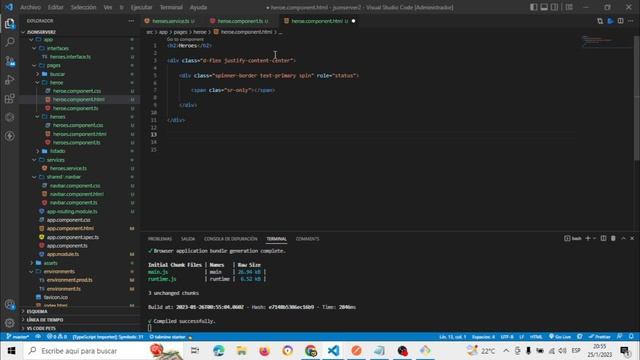The width and height of the screenshot is (640, 360).
Task: Click UTF-8 encoding in status bar
Action: coord(507,337)
